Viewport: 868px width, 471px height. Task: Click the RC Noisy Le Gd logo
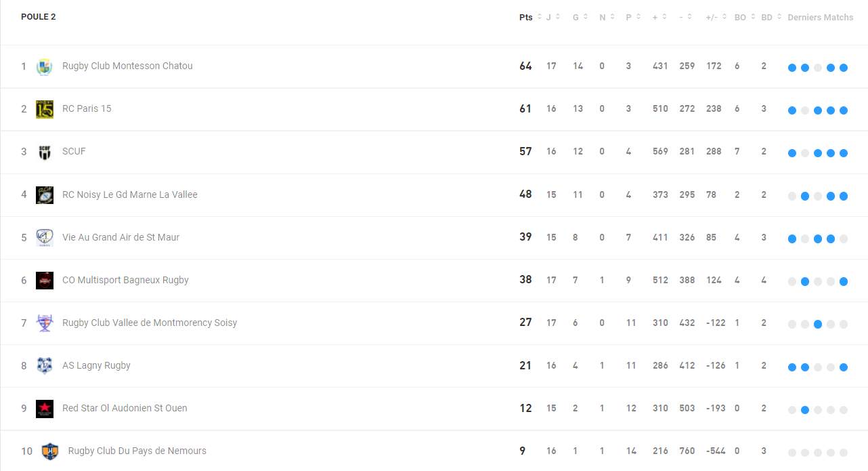pos(45,194)
